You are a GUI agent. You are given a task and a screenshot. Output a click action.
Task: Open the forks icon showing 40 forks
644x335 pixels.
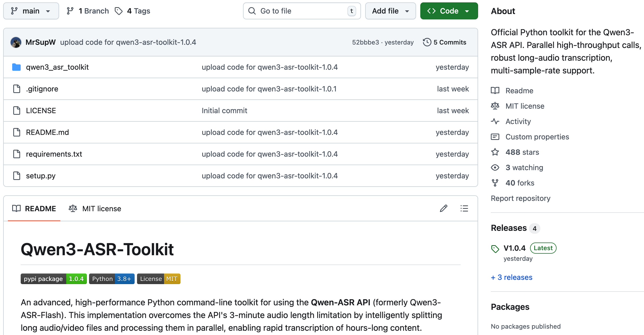495,183
